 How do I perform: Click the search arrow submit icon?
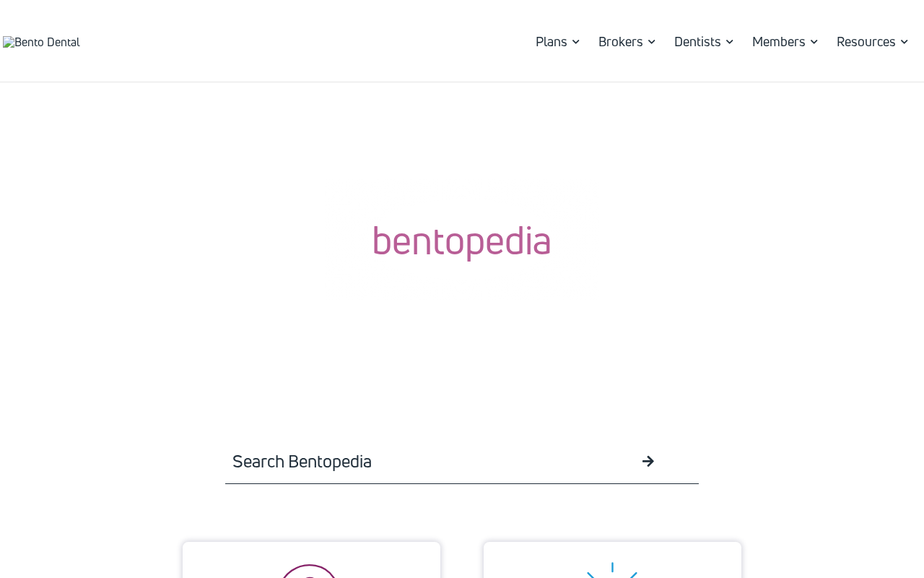click(648, 461)
